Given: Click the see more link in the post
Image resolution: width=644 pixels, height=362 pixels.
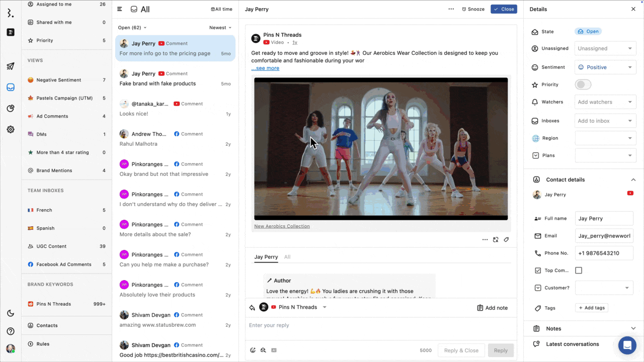Looking at the screenshot, I should tap(265, 68).
